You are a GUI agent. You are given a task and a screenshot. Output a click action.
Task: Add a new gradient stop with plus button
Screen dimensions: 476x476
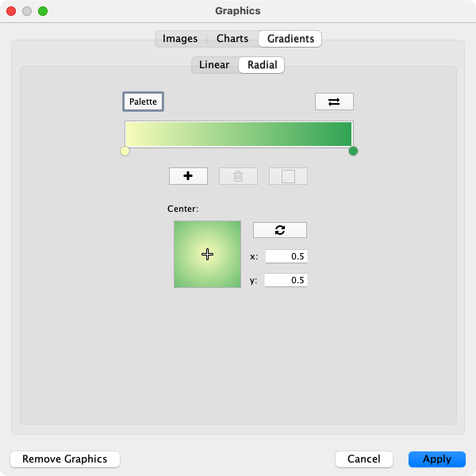pyautogui.click(x=188, y=176)
